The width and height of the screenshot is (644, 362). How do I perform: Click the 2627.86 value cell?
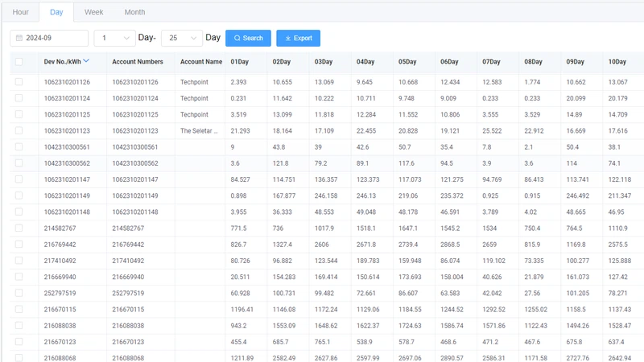pos(326,358)
